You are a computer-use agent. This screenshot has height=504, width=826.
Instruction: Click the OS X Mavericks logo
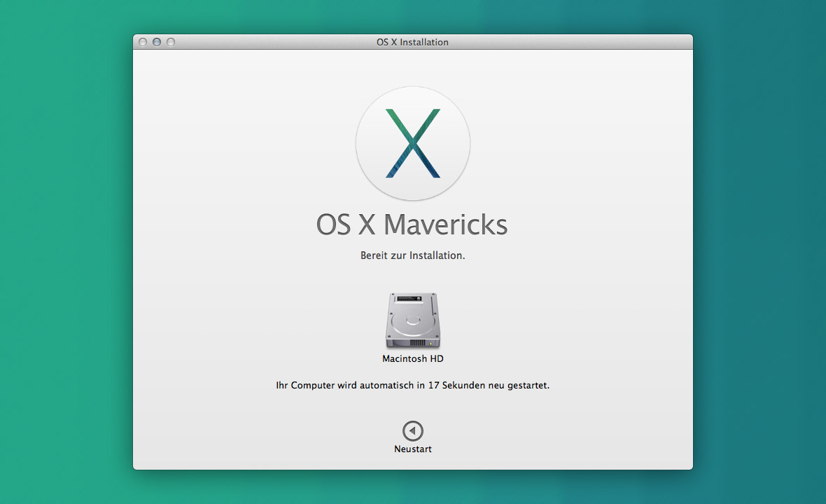click(x=413, y=143)
